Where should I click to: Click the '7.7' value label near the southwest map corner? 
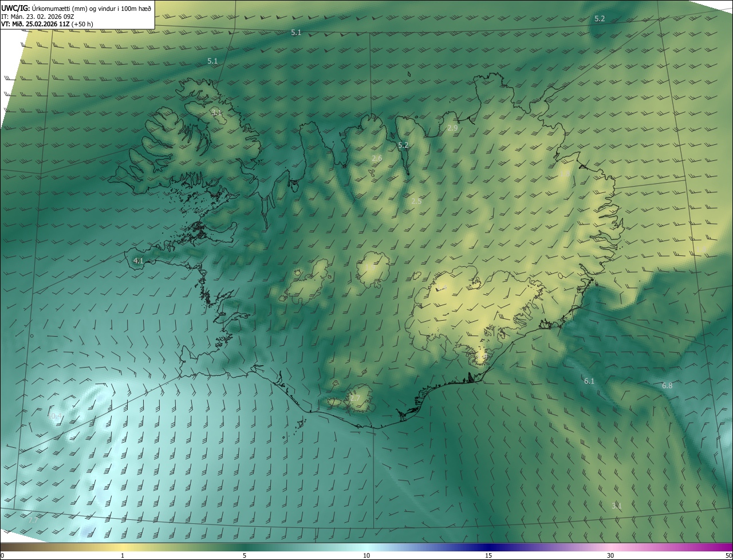(33, 520)
